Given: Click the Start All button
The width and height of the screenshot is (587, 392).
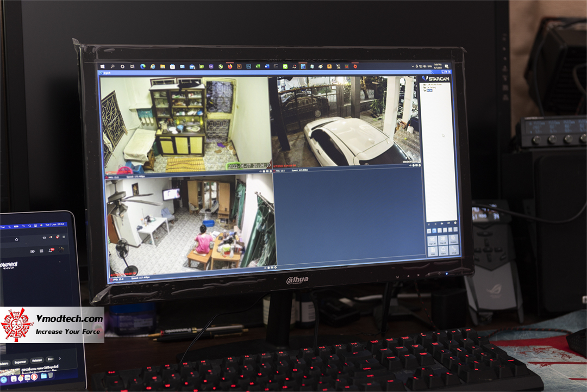Looking at the screenshot, I should pyautogui.click(x=433, y=241).
